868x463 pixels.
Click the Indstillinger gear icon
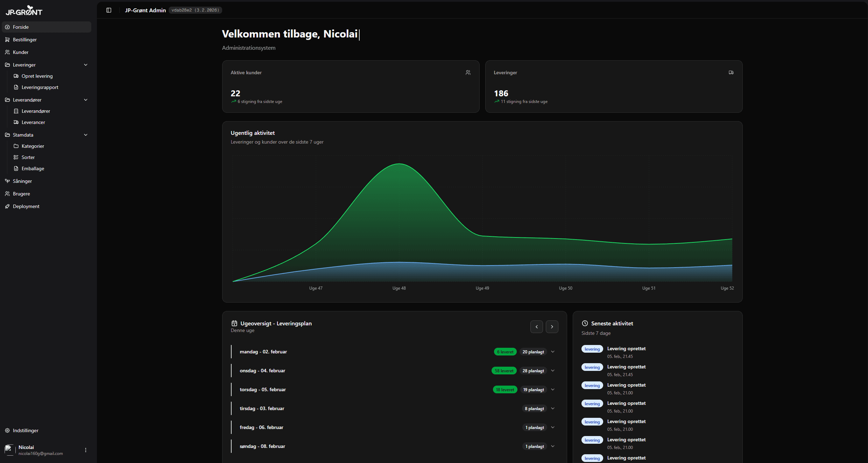(7, 430)
